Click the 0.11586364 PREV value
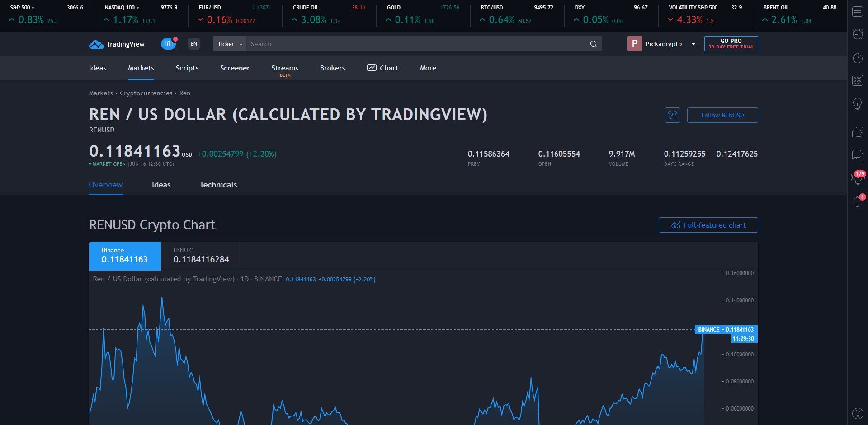The image size is (868, 425). pos(489,154)
